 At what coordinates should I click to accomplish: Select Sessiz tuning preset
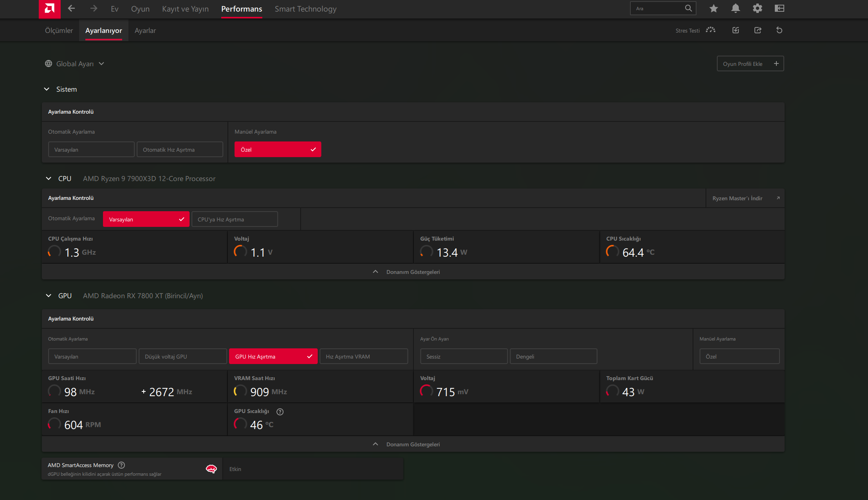[464, 357]
